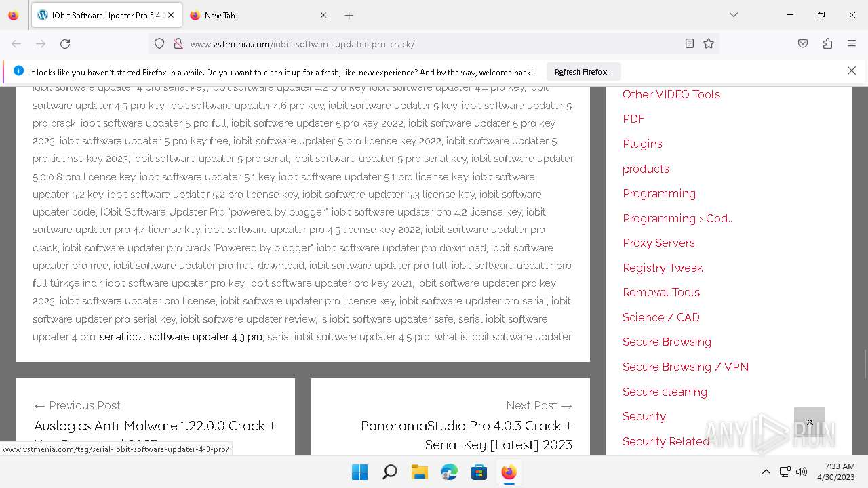Open the PDF category link
Screen dimensions: 868x488
[x=633, y=119]
